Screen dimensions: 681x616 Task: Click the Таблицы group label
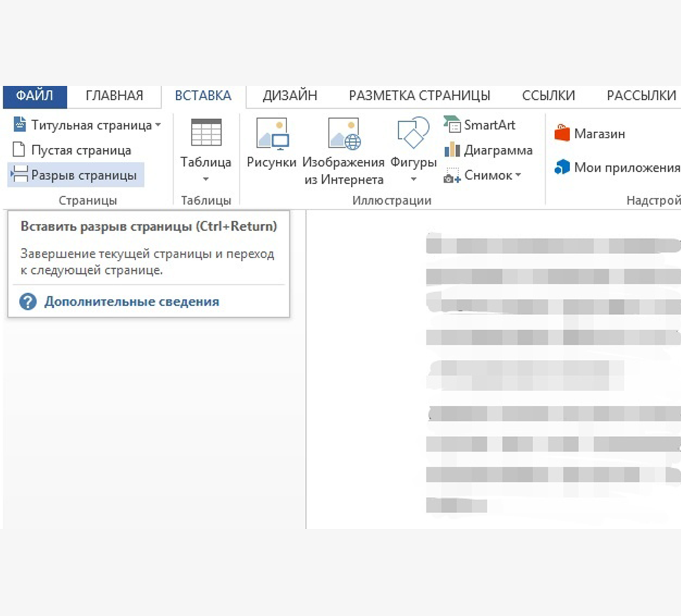pyautogui.click(x=206, y=201)
